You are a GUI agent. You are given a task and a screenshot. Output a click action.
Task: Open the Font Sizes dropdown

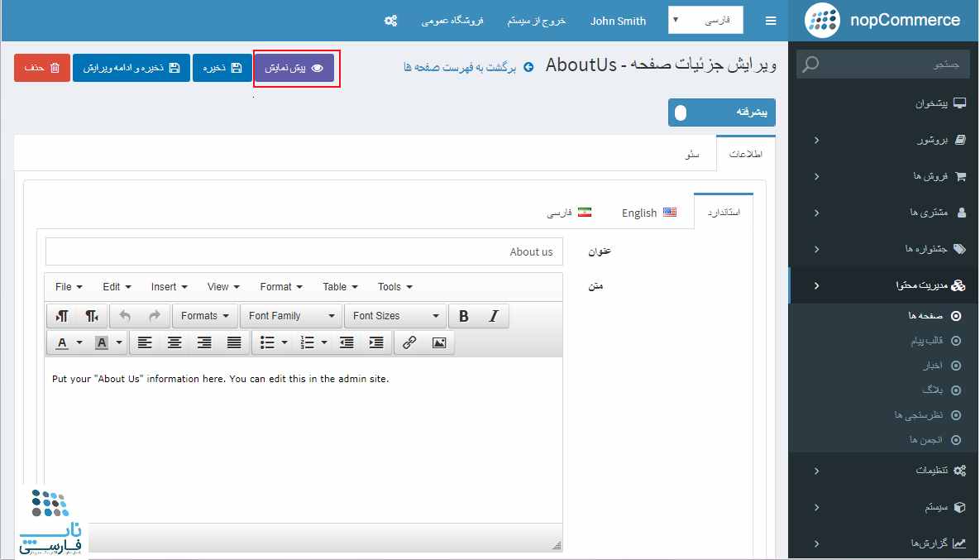tap(395, 316)
